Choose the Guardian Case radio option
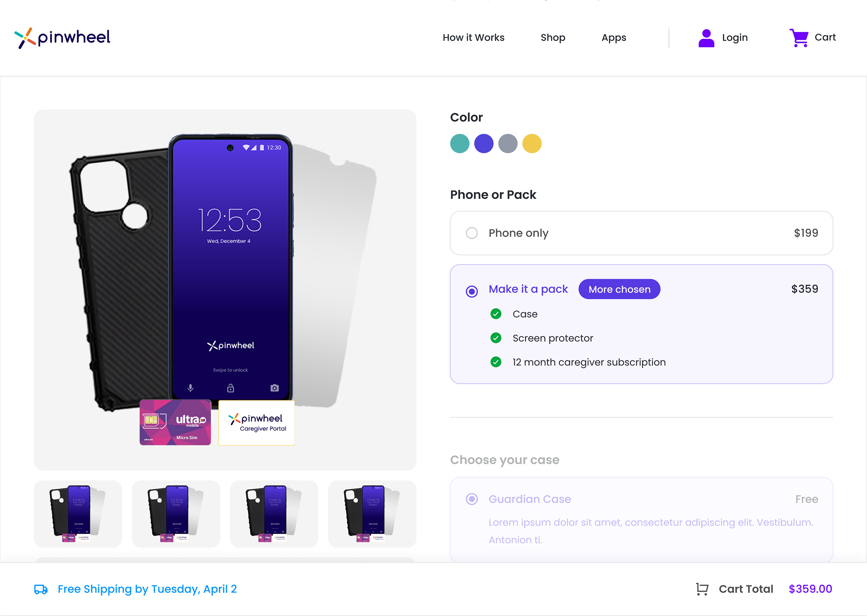Screen dimensions: 867x616 tap(472, 499)
